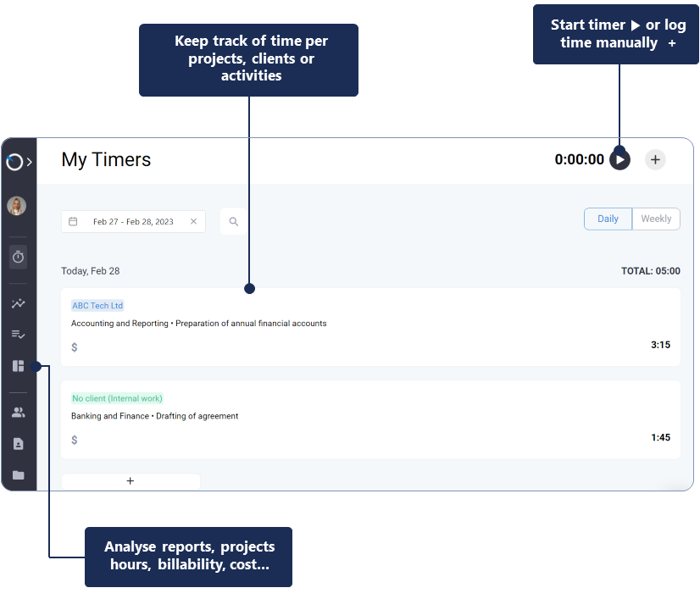This screenshot has height=610, width=700.
Task: Clear the Feb 27 - Feb 28 date range
Action: (x=194, y=221)
